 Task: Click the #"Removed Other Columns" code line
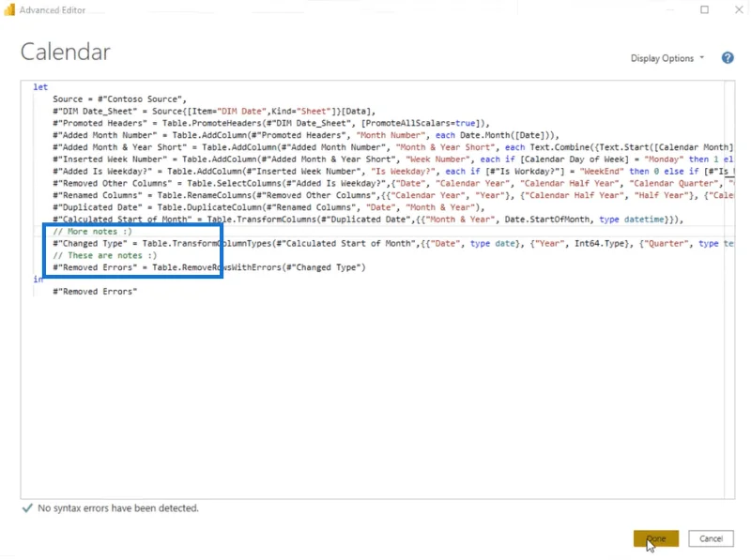(x=392, y=183)
